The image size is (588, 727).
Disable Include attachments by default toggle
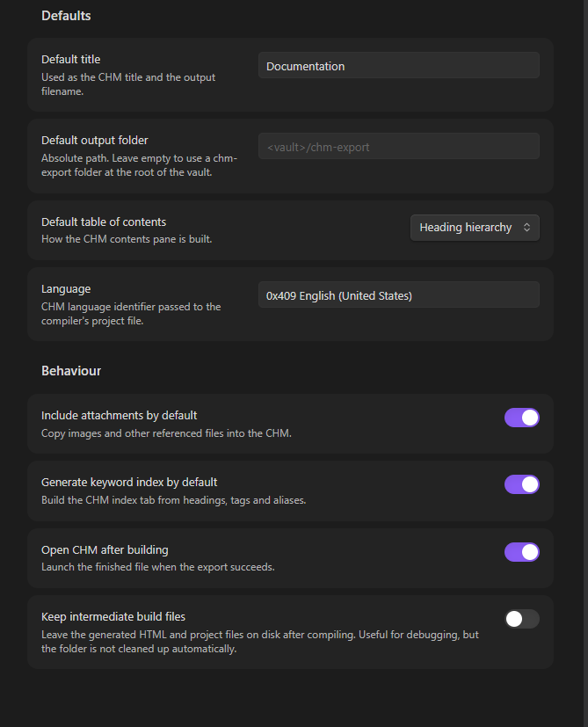pyautogui.click(x=522, y=418)
